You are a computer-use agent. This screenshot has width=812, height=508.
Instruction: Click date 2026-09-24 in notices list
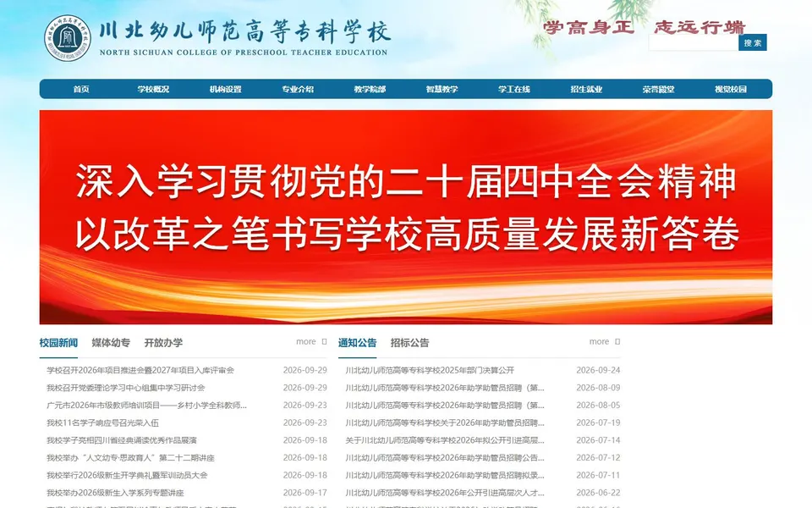598,370
